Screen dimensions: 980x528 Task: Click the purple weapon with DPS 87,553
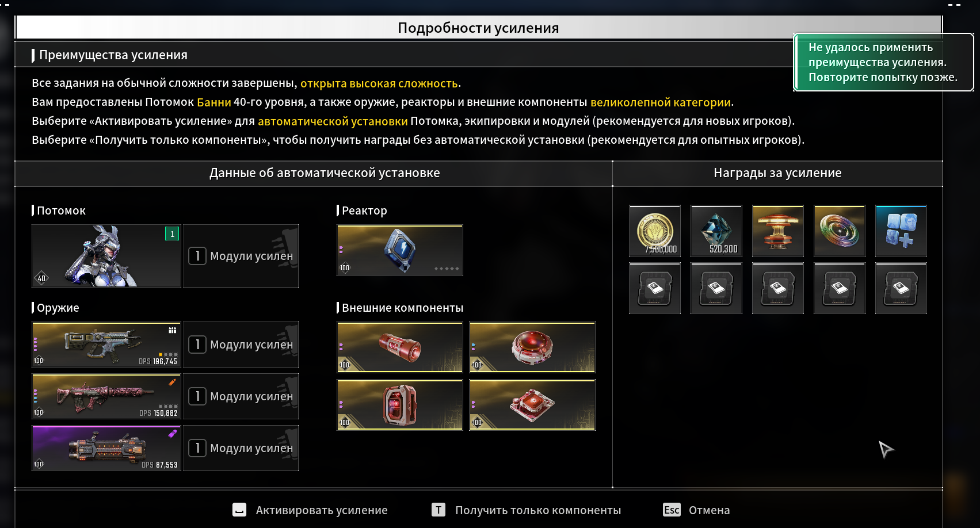(106, 448)
